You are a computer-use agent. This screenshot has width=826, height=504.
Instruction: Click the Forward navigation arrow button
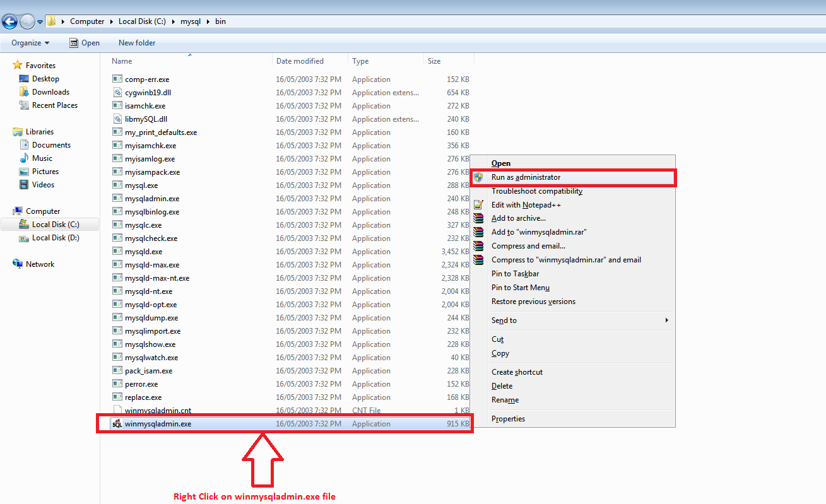27,21
